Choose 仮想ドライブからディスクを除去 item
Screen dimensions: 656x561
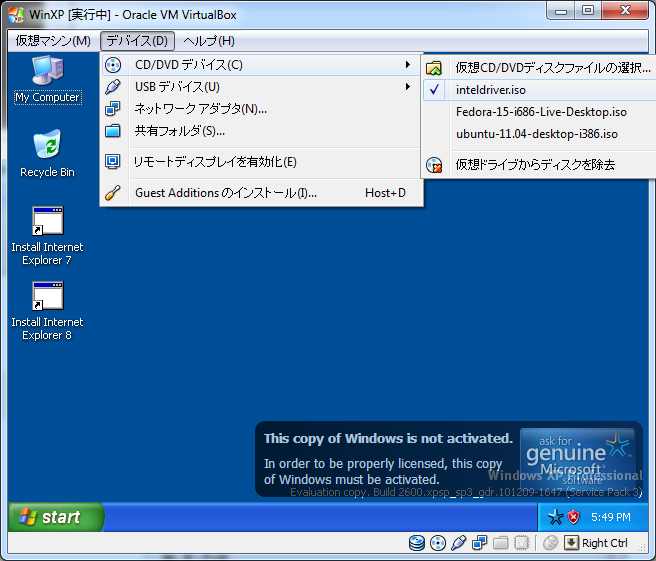(x=539, y=165)
